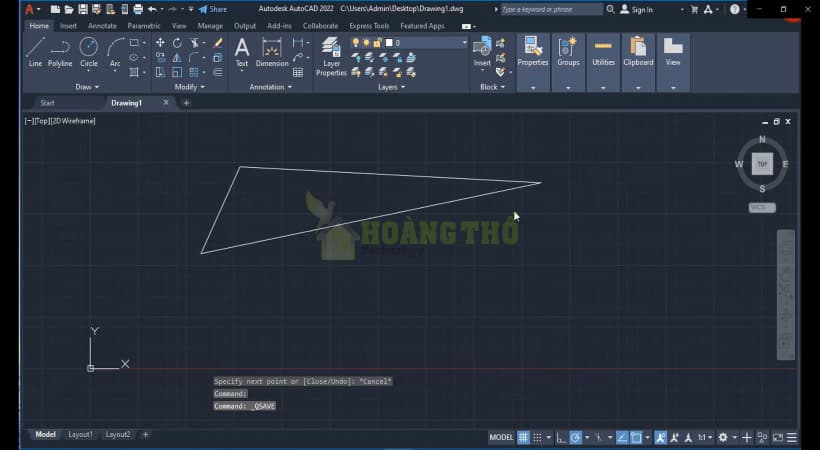Open the Start file tab
The image size is (820, 450).
click(47, 103)
